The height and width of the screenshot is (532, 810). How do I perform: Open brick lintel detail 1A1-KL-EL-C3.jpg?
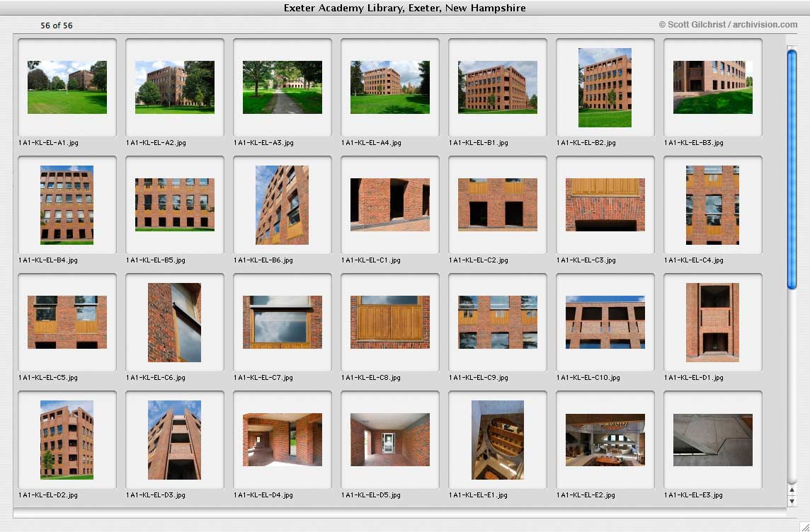(x=605, y=205)
